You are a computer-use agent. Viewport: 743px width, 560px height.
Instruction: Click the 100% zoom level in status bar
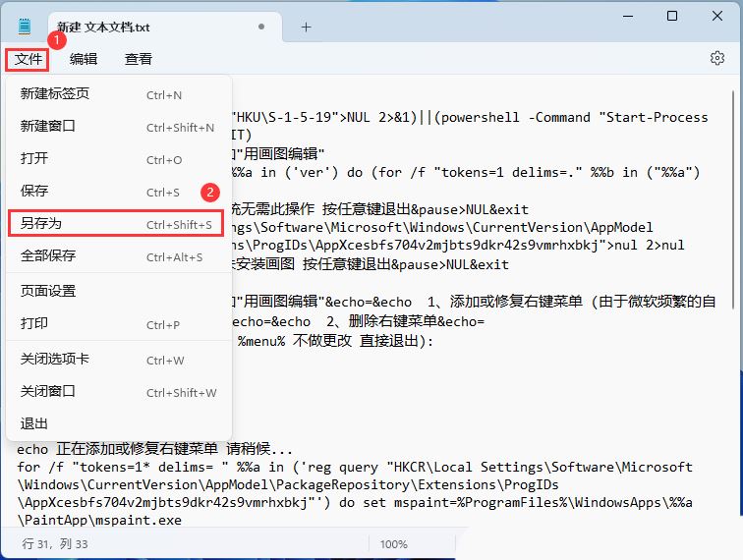tap(393, 544)
